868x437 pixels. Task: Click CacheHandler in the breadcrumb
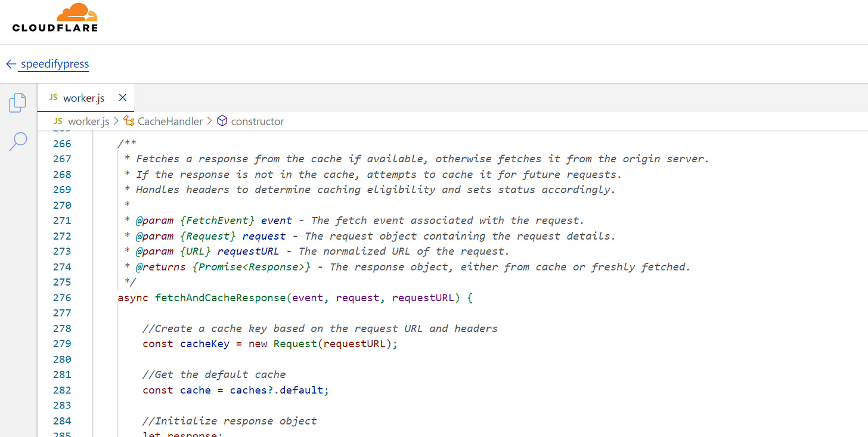[170, 121]
